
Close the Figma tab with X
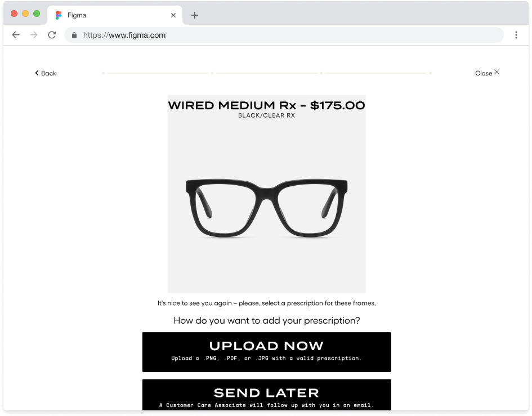pyautogui.click(x=173, y=15)
